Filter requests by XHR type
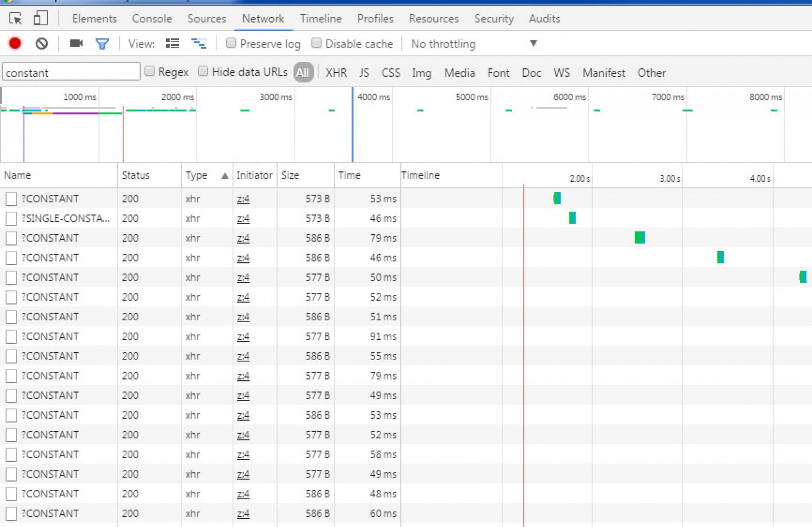Screen dimensions: 812x527 [336, 73]
